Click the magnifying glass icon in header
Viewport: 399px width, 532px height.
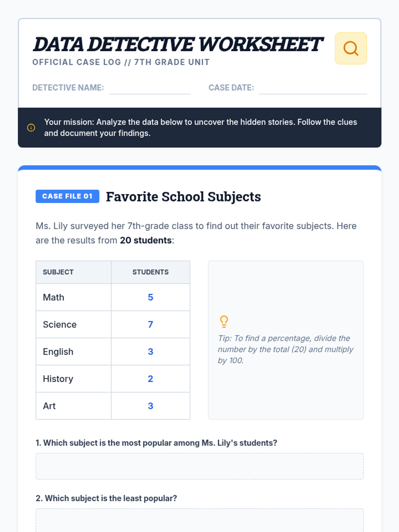(351, 49)
